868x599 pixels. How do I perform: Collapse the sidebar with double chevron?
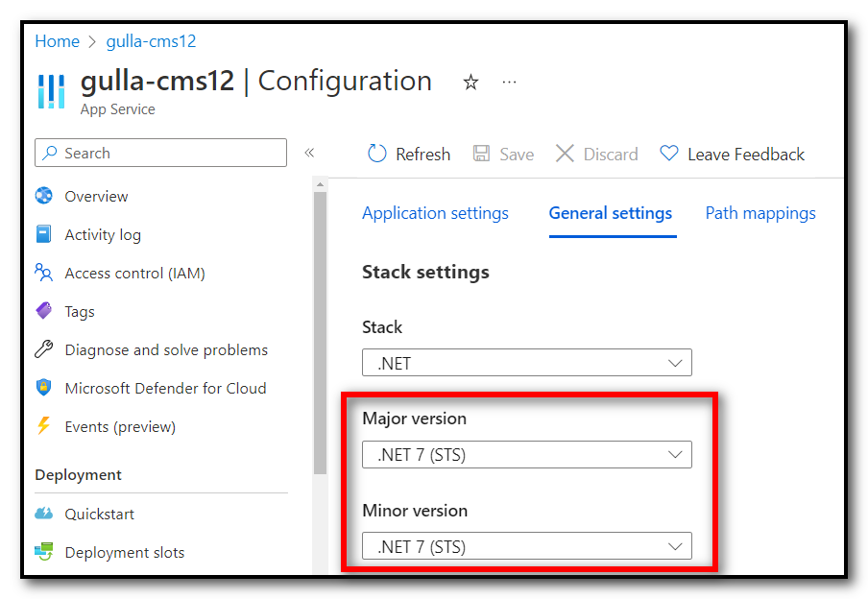[x=309, y=153]
